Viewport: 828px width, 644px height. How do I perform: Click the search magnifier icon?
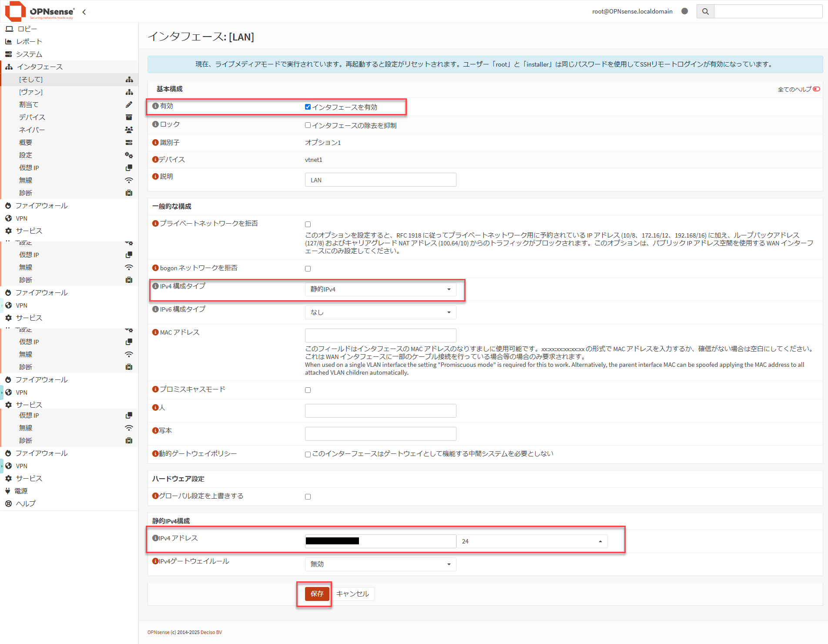coord(705,12)
